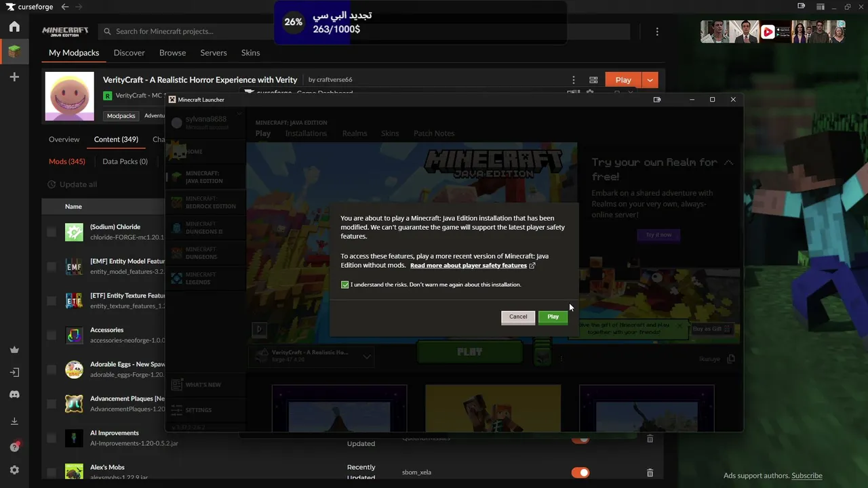Click the video ad banner at top right

coord(773,31)
